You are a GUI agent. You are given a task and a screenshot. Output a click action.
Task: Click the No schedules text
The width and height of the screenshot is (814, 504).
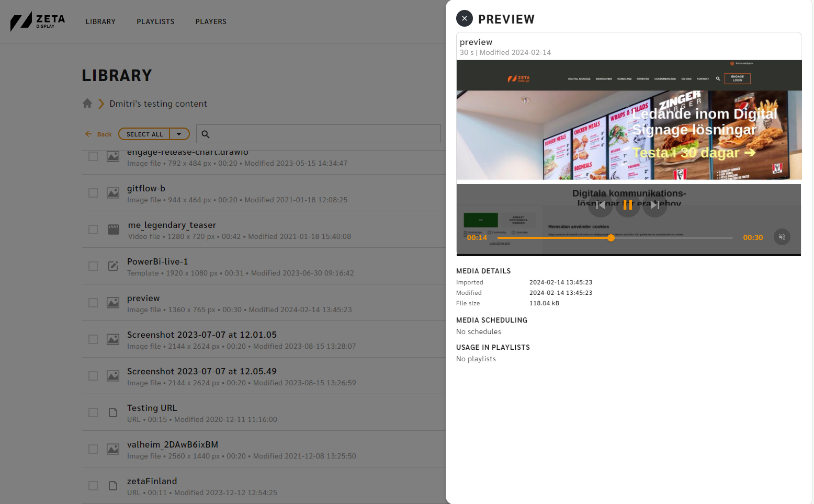pos(479,331)
